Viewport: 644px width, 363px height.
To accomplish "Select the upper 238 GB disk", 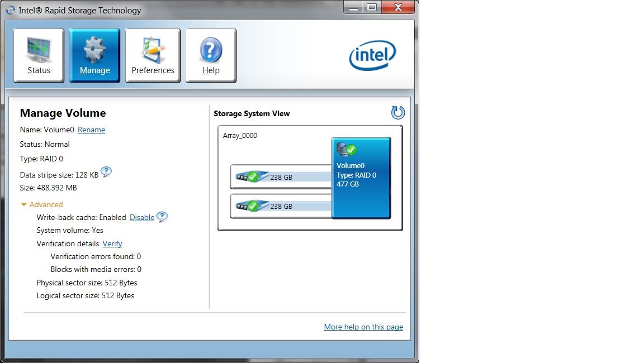I will pyautogui.click(x=281, y=177).
